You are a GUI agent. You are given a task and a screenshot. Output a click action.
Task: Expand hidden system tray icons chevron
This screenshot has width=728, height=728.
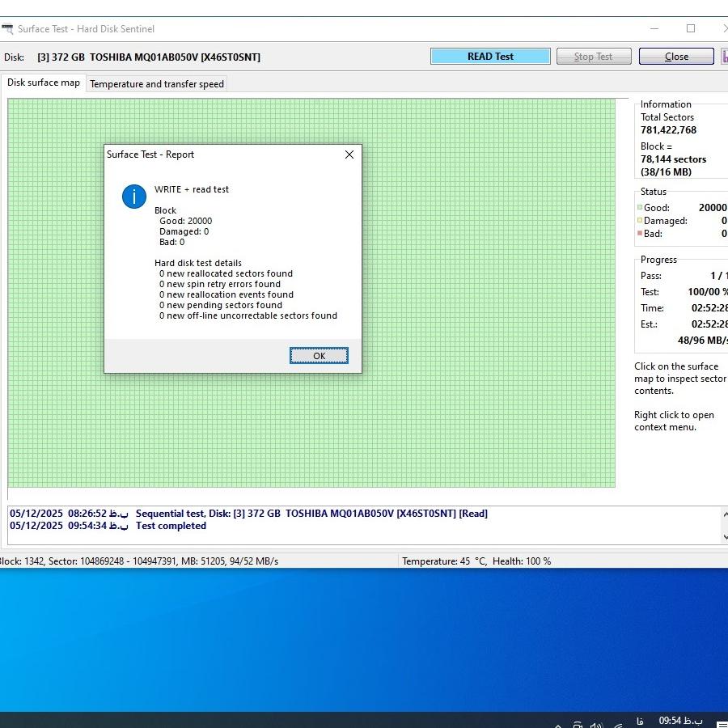tap(557, 725)
